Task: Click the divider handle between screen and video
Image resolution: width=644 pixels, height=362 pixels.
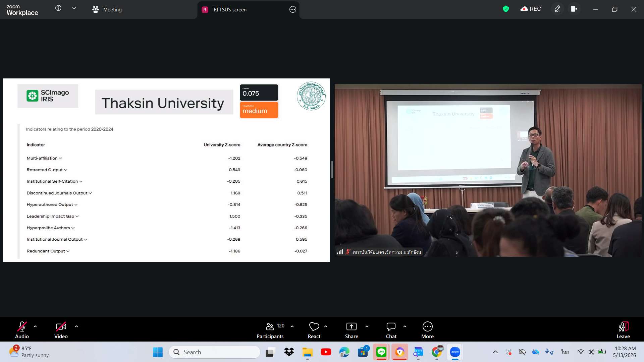Action: pyautogui.click(x=332, y=170)
